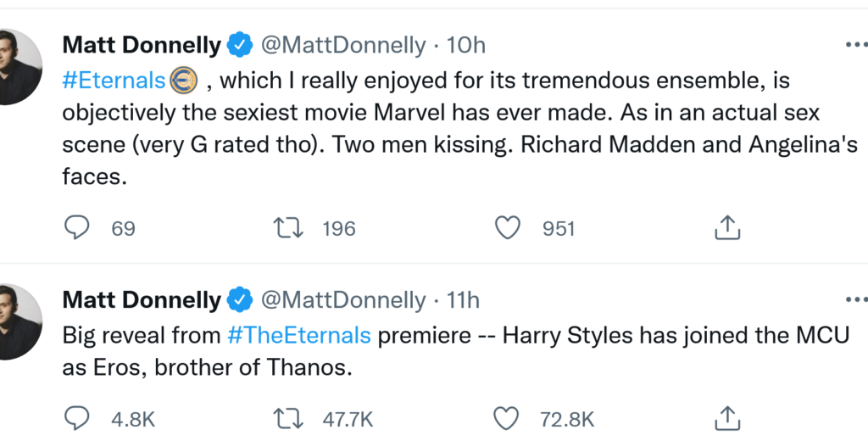The image size is (868, 441).
Task: Open Matt Donnelly's avatar on second tweet
Action: point(17,322)
